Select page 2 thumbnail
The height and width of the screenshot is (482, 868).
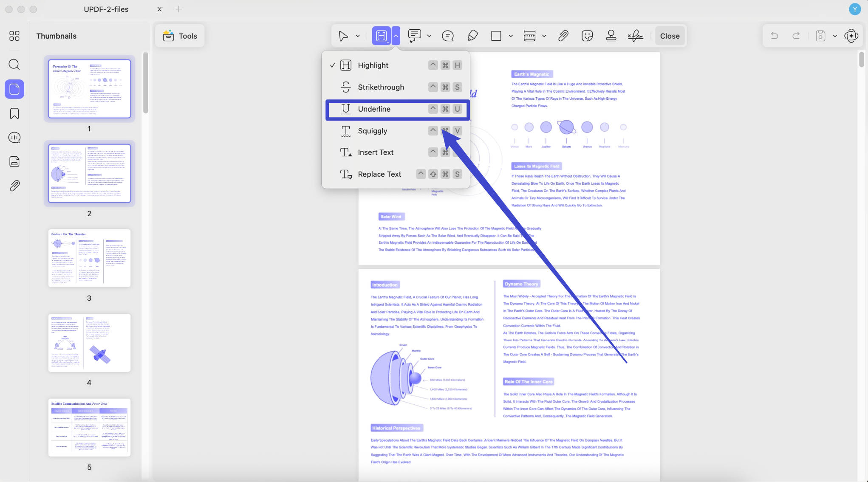89,173
